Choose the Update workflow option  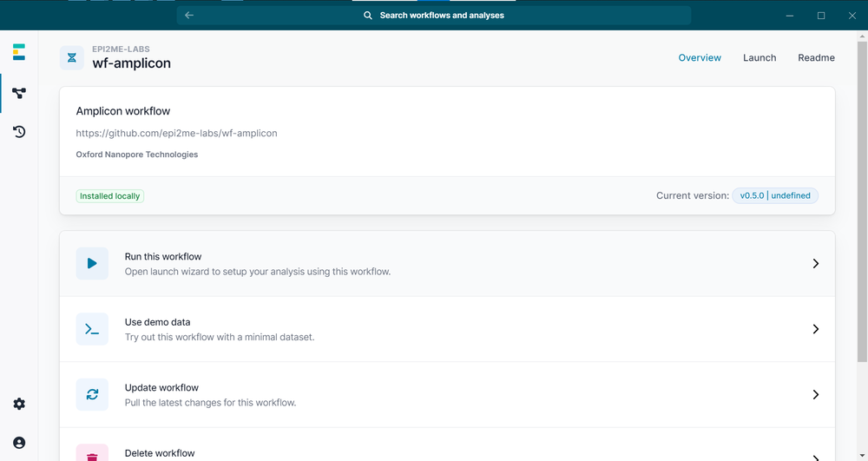point(447,395)
